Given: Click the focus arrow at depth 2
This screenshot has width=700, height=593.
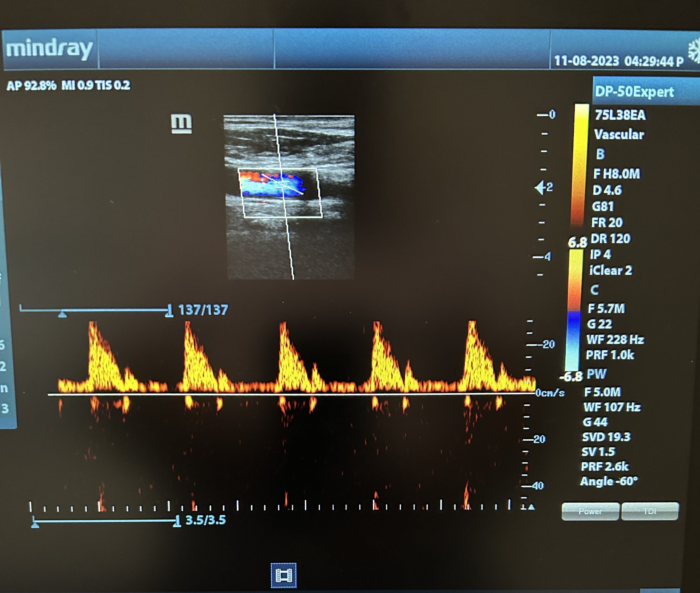Looking at the screenshot, I should pyautogui.click(x=540, y=188).
